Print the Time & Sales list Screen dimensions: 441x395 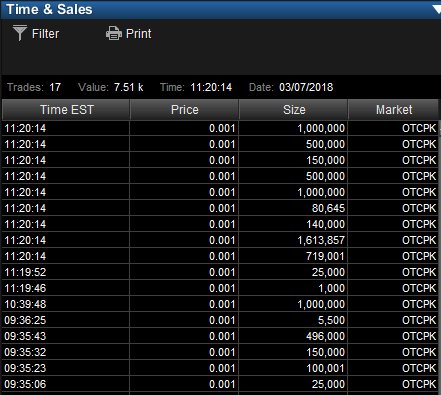click(x=129, y=33)
